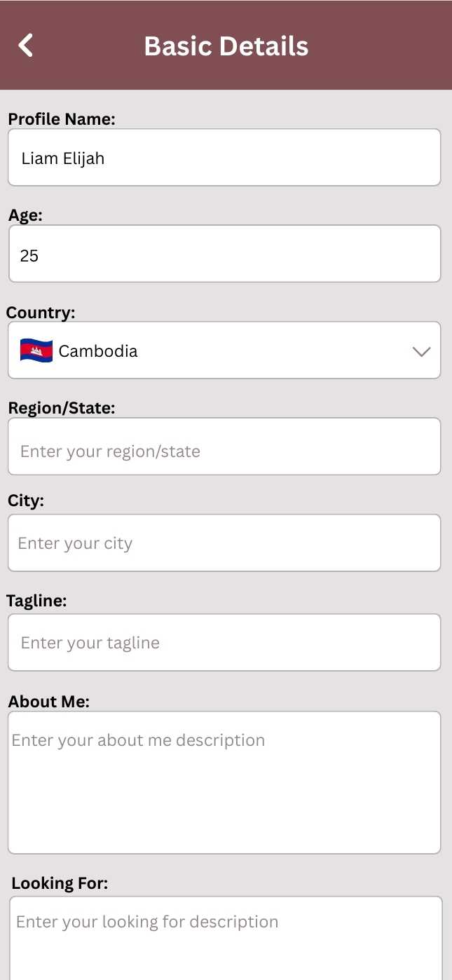Click the Cambodia flag icon

click(x=36, y=351)
